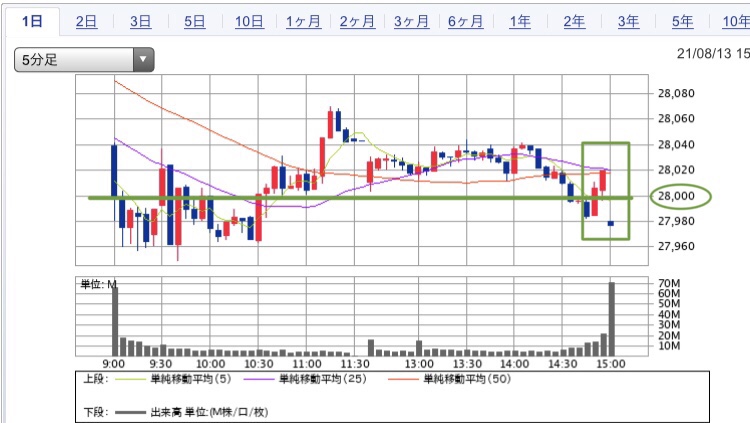Switch to the 3年 chart period
The width and height of the screenshot is (750, 423).
tap(628, 22)
